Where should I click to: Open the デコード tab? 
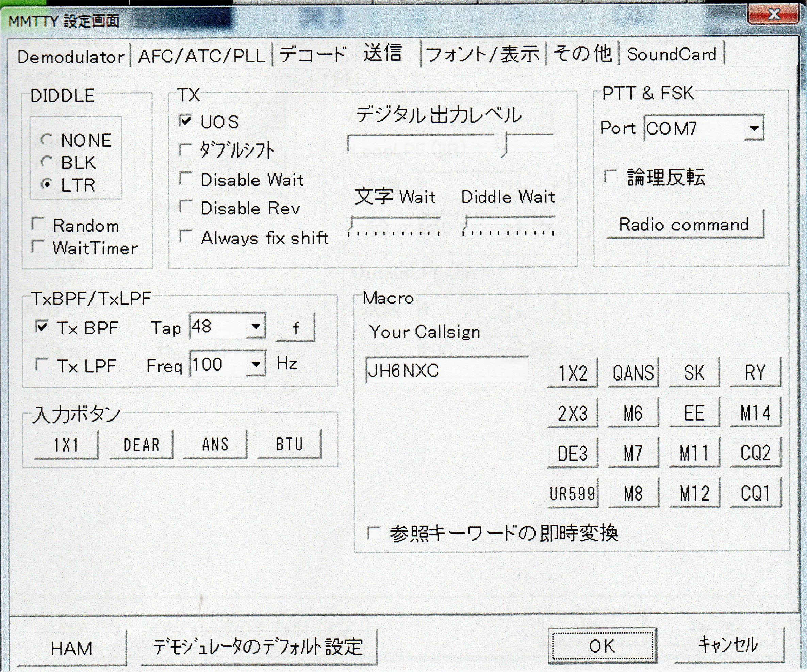point(313,54)
